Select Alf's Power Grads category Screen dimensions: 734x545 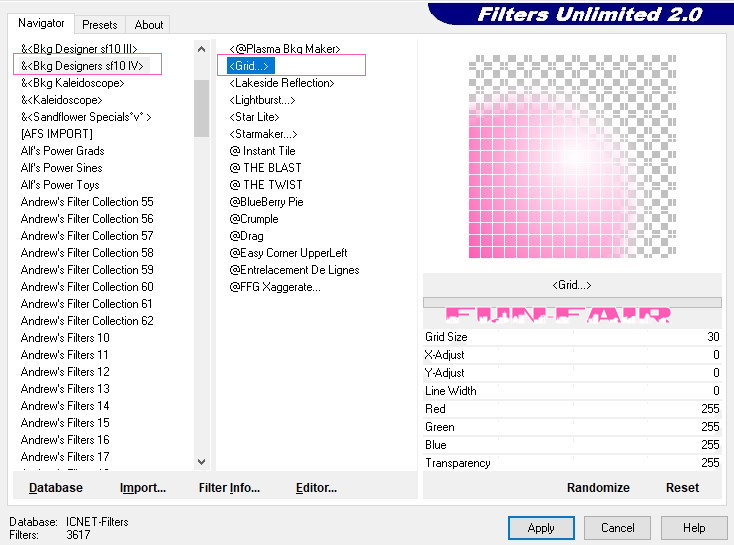(63, 151)
